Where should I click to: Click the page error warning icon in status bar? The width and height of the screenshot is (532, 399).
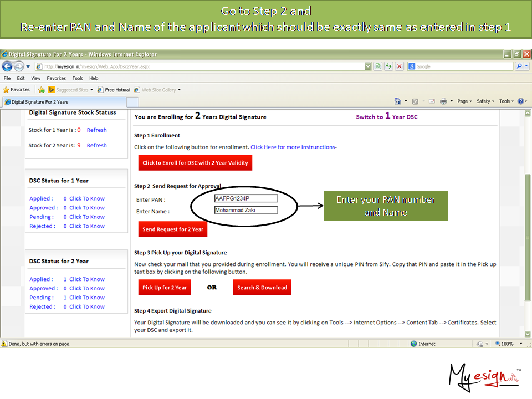[x=4, y=344]
